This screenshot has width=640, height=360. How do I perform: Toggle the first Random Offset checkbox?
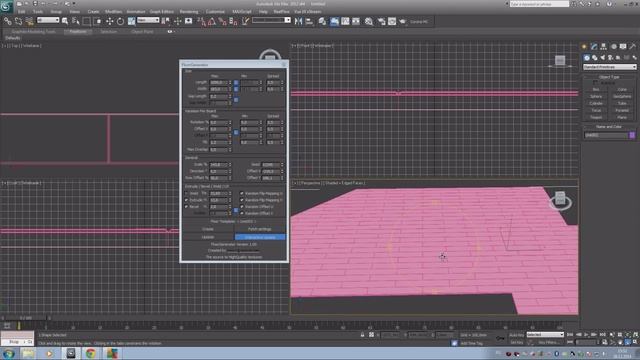242,207
